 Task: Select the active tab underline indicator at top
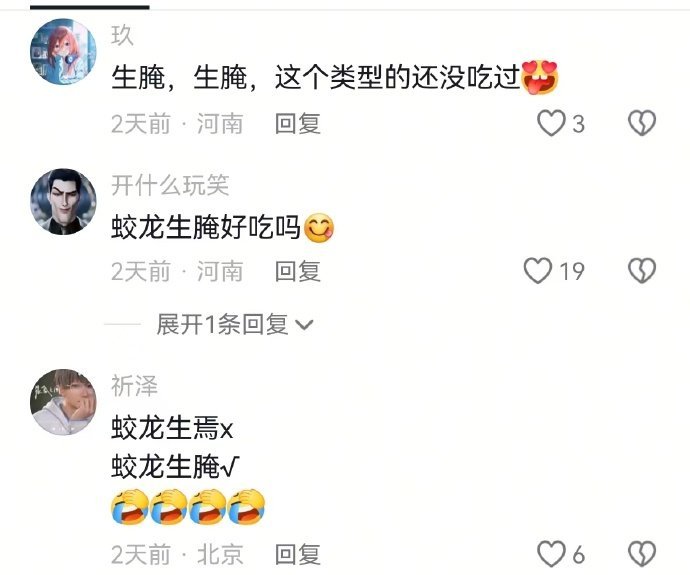[x=90, y=7]
